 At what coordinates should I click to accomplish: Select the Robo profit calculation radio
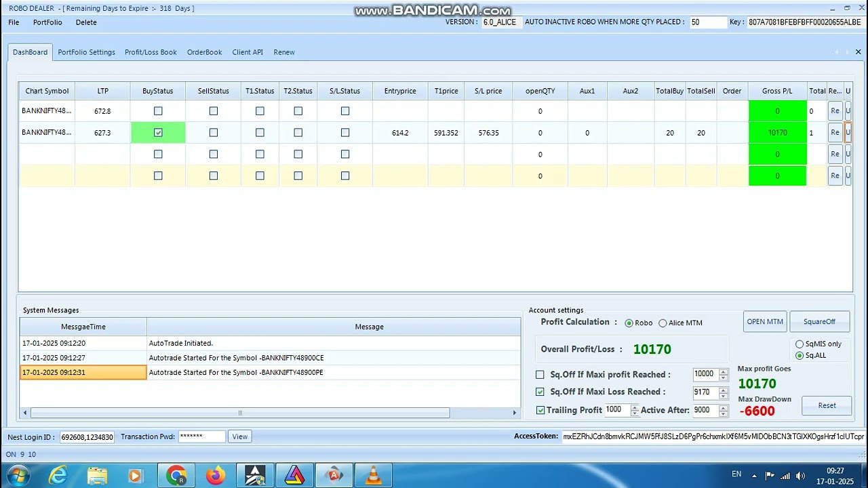click(x=629, y=323)
